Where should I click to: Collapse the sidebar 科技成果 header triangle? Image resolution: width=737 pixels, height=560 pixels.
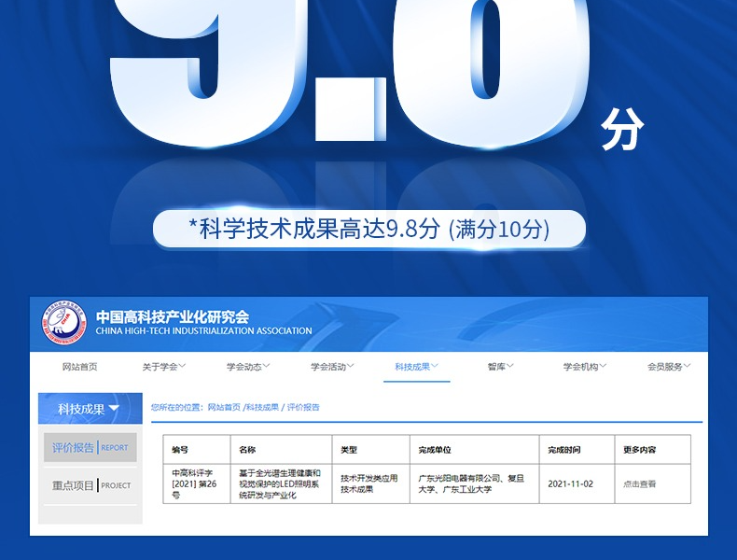click(114, 409)
